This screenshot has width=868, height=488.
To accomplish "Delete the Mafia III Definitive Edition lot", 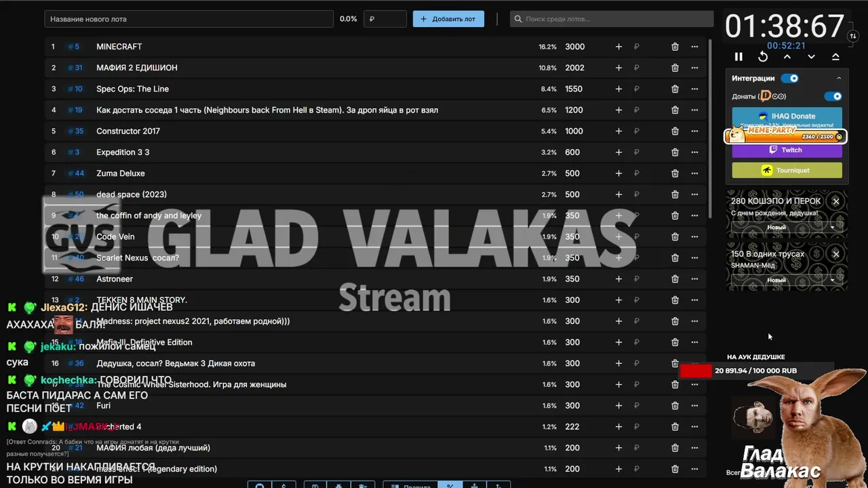I will point(675,342).
